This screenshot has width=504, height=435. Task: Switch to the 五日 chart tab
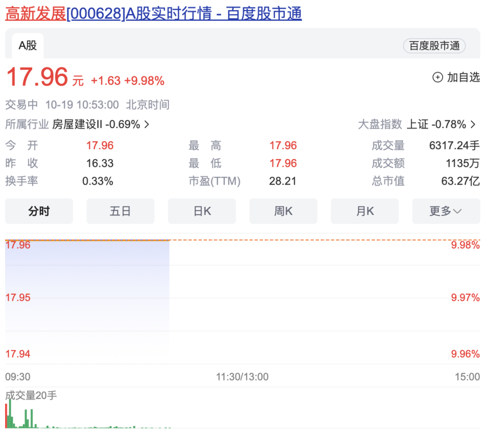tap(120, 211)
